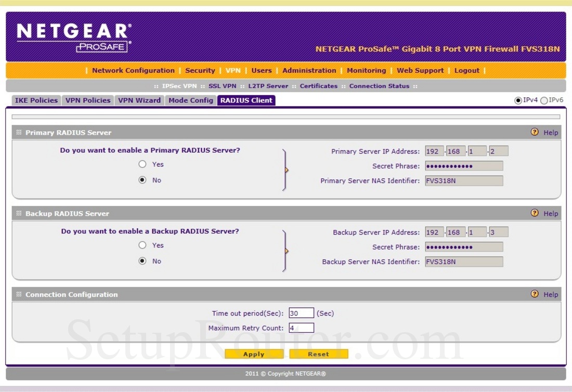Open the Monitoring menu
The height and width of the screenshot is (392, 572).
[x=366, y=70]
